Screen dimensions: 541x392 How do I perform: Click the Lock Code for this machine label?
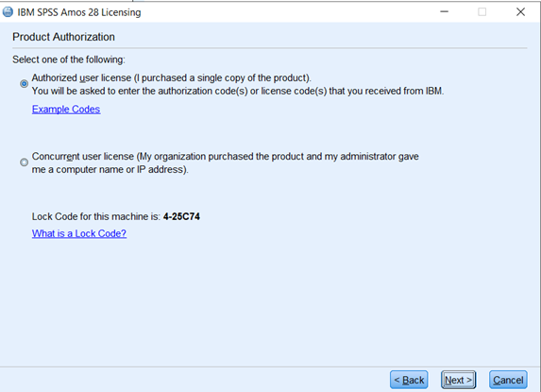pyautogui.click(x=96, y=216)
